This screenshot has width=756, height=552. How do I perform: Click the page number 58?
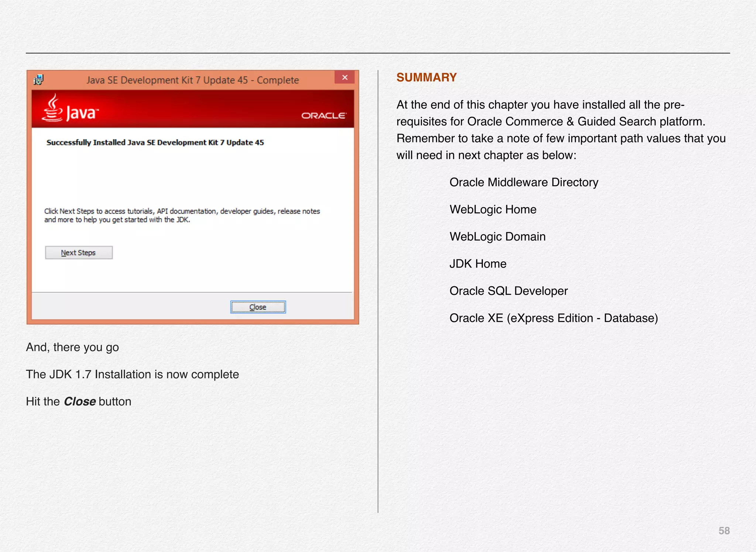coord(724,531)
